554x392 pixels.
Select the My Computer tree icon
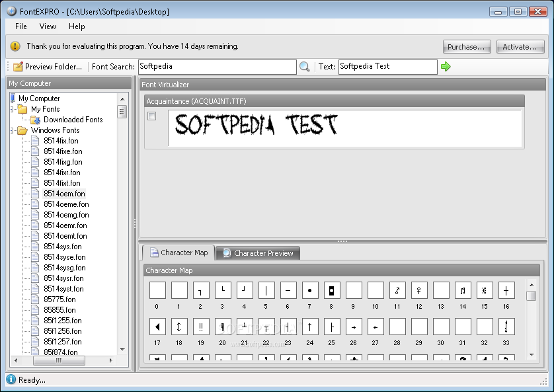13,98
